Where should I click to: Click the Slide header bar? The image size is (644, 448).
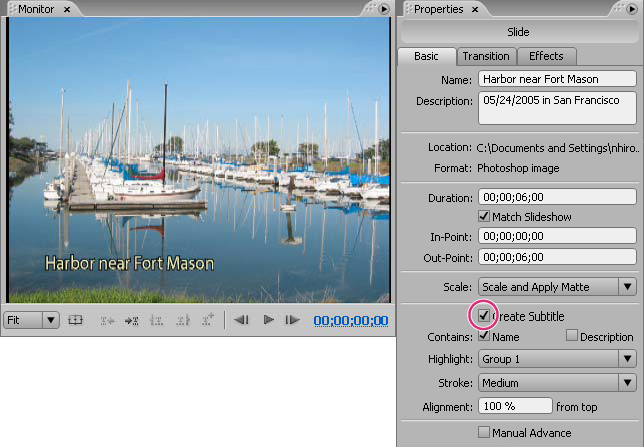518,32
